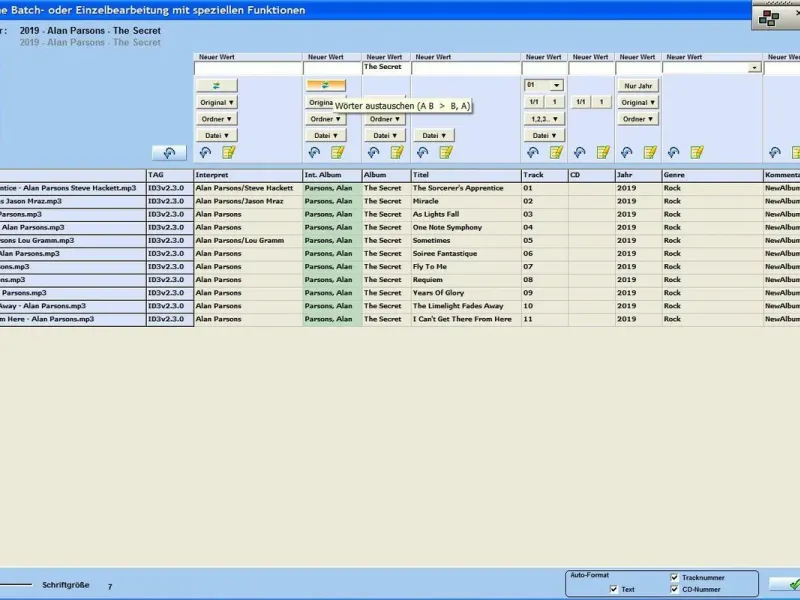Open the notepad edit icon for Interpret column

pyautogui.click(x=229, y=152)
